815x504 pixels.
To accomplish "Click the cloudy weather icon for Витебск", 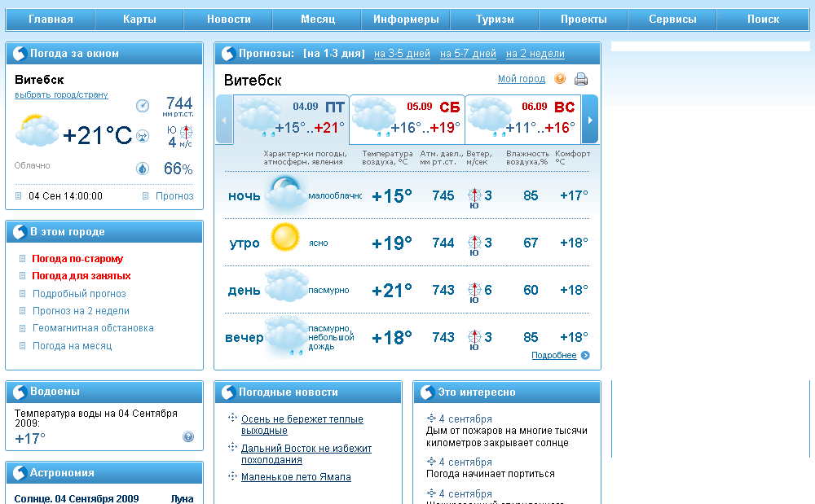I will [38, 129].
